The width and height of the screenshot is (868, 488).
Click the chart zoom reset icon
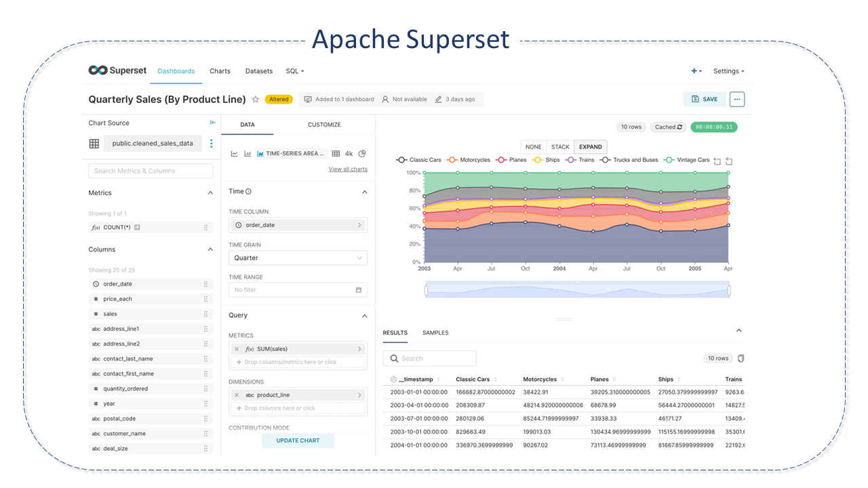click(729, 161)
